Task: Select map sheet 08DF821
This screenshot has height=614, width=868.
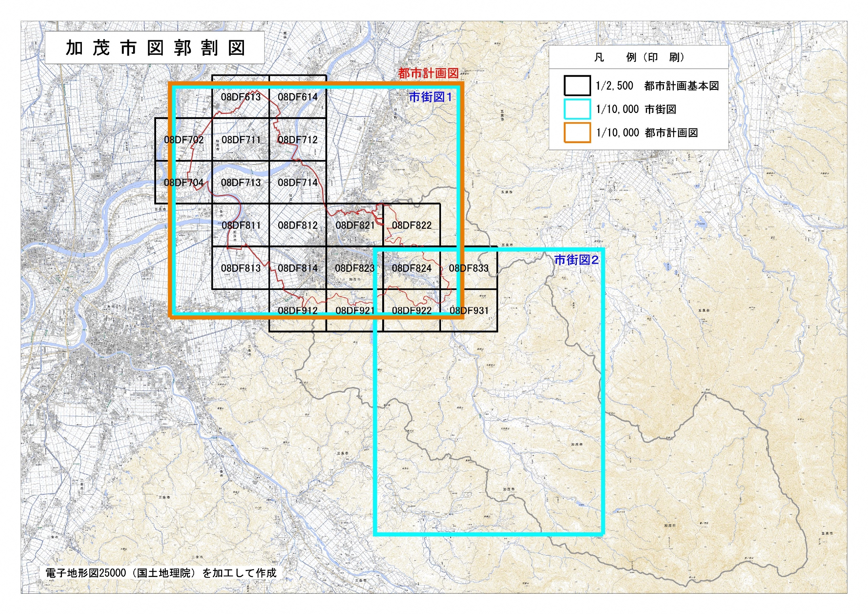Action: coord(355,225)
